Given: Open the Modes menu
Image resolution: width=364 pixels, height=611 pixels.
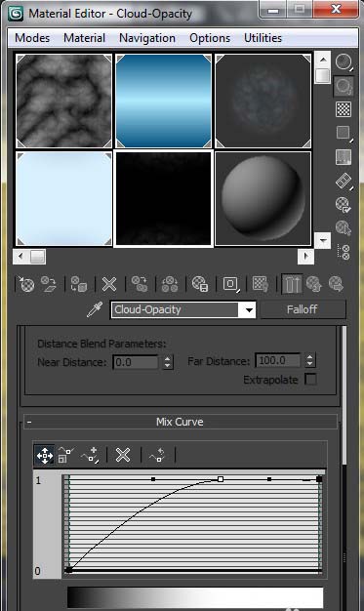Looking at the screenshot, I should pos(32,38).
